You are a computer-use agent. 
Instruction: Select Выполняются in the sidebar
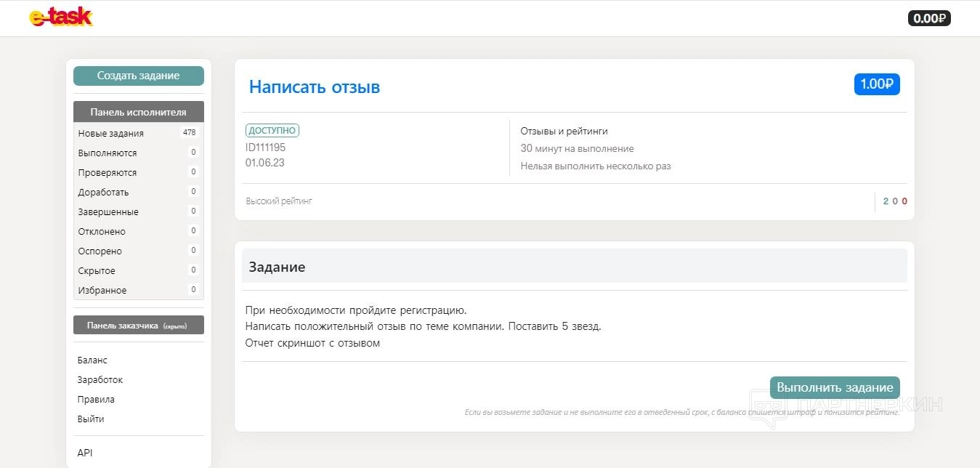(108, 153)
